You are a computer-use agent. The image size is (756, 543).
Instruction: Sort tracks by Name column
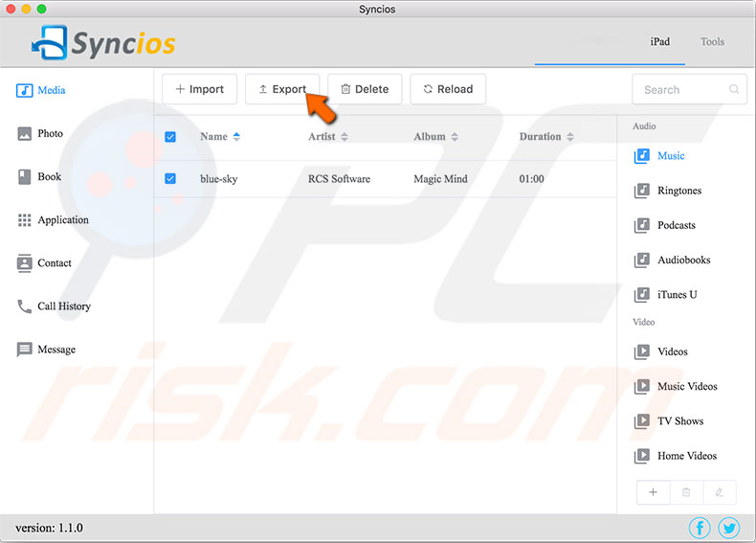coord(220,137)
